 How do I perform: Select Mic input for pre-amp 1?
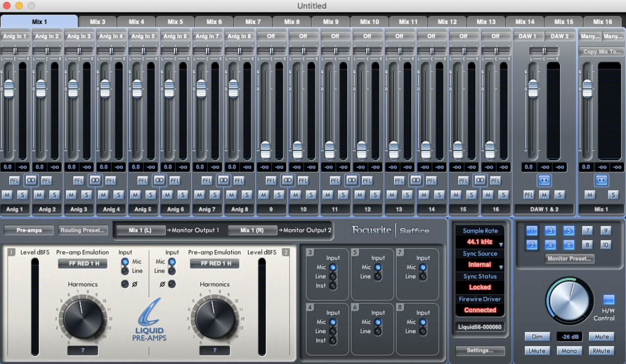coord(125,262)
